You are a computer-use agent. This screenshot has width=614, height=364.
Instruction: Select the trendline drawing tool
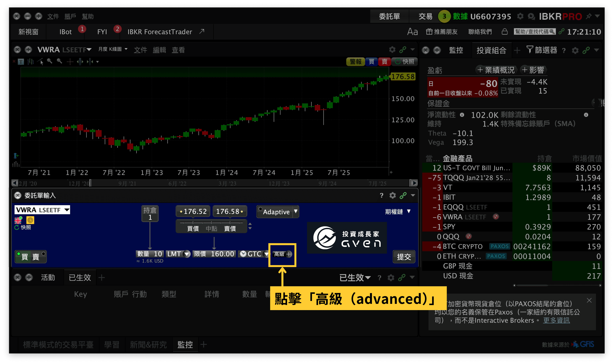click(x=40, y=62)
